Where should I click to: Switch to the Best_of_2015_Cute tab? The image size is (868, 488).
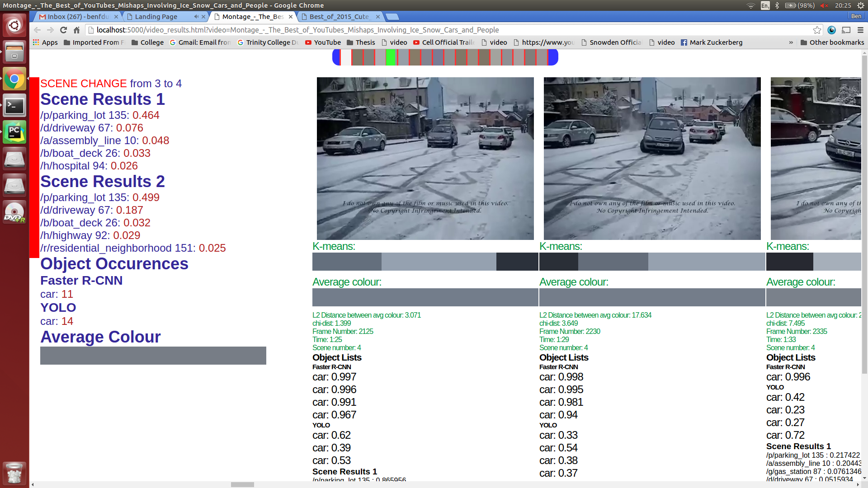tap(339, 17)
